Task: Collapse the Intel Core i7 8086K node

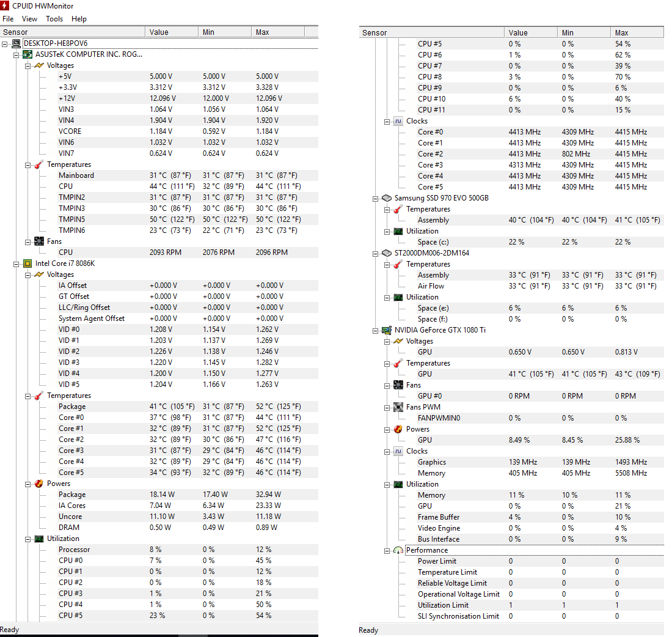Action: click(16, 264)
